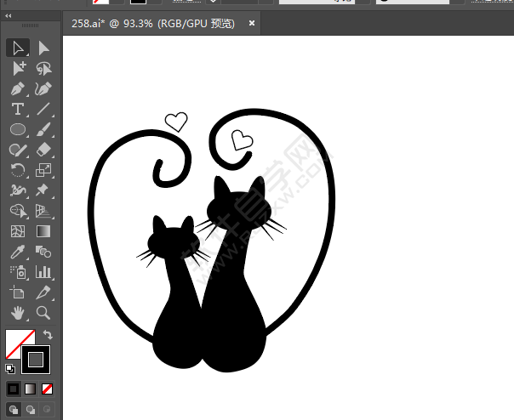Swap fill and stroke arrows
Image resolution: width=514 pixels, height=420 pixels.
click(x=48, y=334)
